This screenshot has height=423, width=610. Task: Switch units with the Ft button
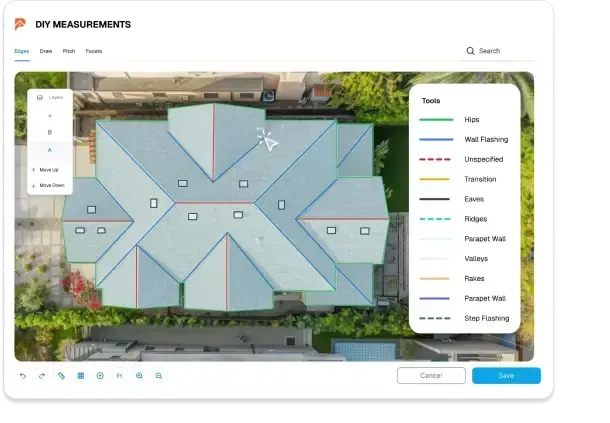pos(119,376)
